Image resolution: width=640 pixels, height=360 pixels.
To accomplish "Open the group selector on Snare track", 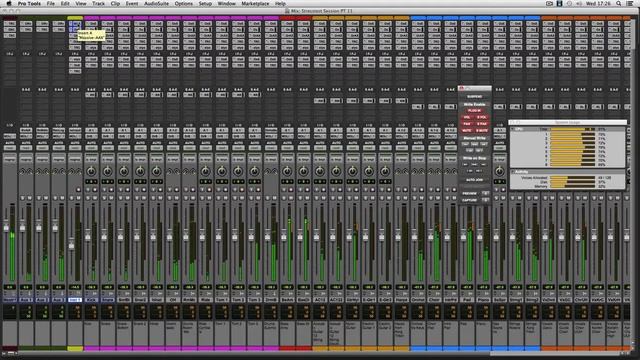I will (107, 159).
